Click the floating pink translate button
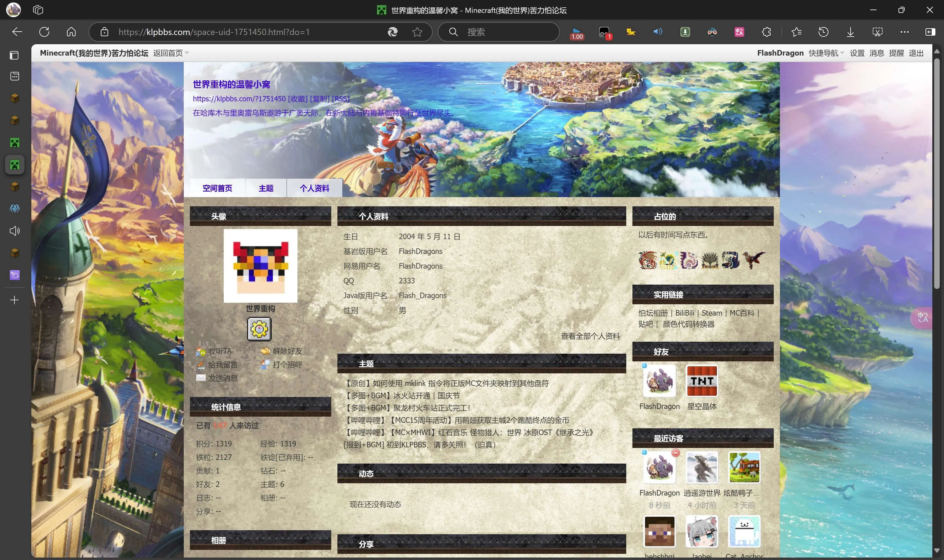944x560 pixels. [x=922, y=318]
